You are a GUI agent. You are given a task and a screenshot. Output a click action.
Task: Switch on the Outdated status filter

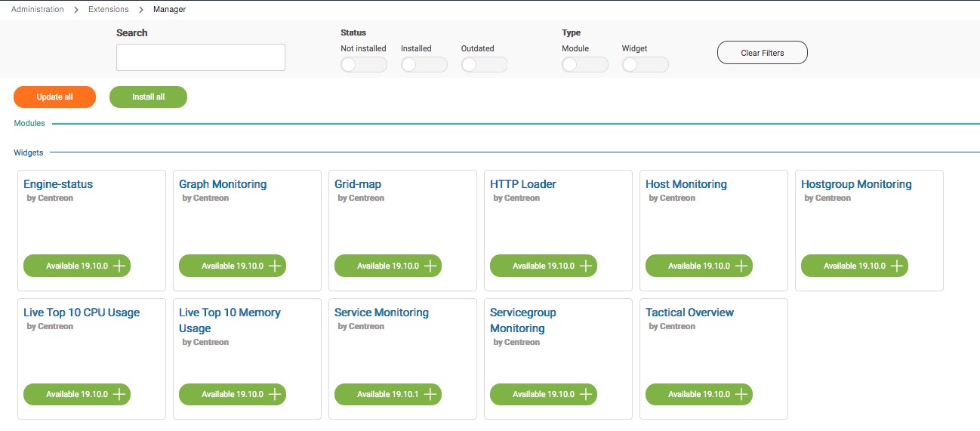coord(484,65)
